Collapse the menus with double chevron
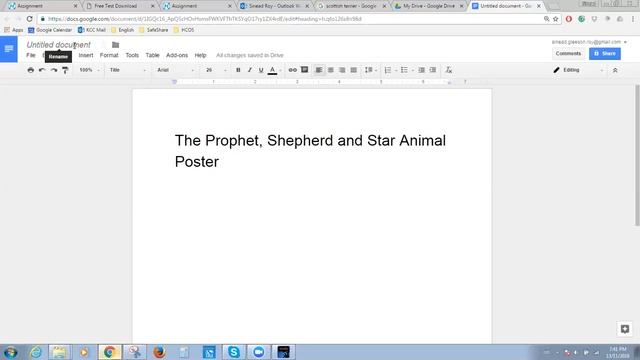This screenshot has height=360, width=640. [x=615, y=70]
